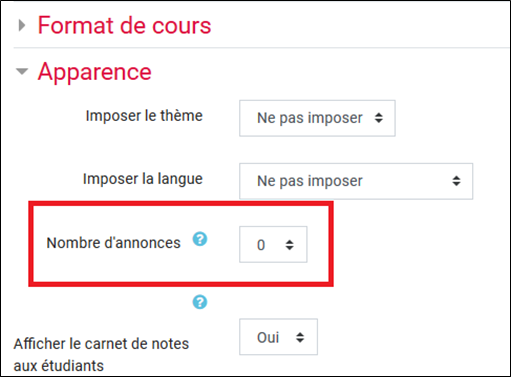Image resolution: width=511 pixels, height=377 pixels.
Task: Open the Format de cours heading link
Action: 124,25
